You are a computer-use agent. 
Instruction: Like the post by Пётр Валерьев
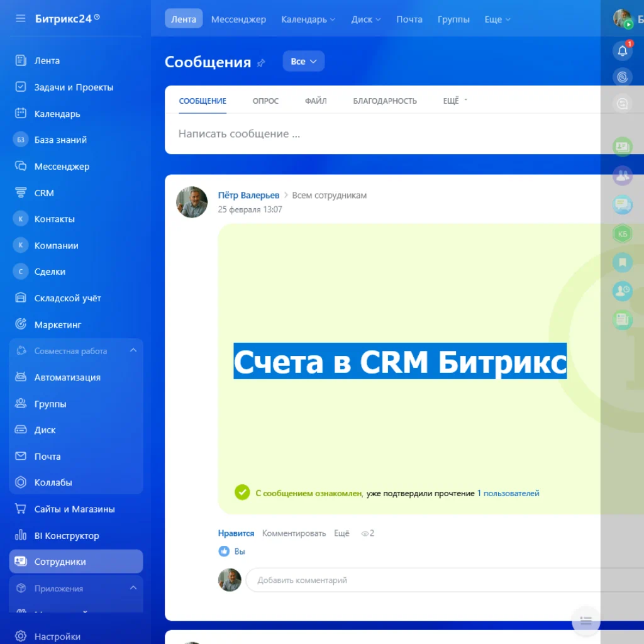point(236,533)
